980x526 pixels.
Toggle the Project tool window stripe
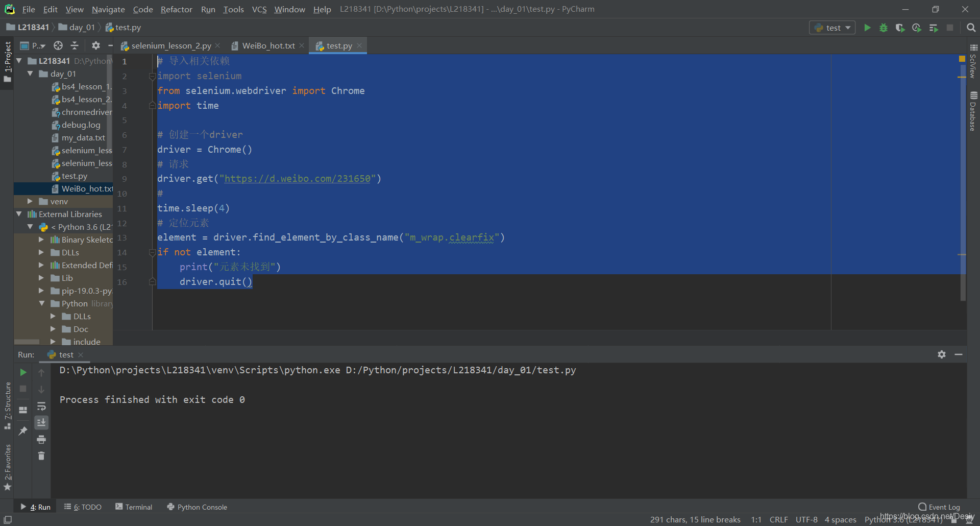pyautogui.click(x=7, y=61)
